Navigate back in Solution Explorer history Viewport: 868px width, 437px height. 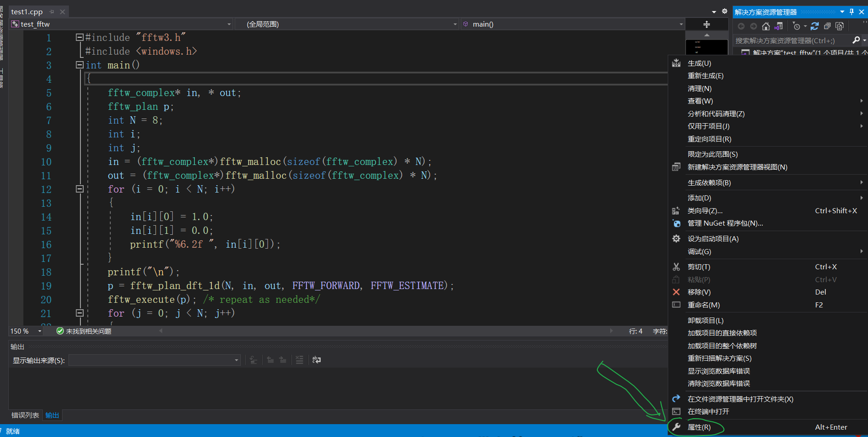click(x=741, y=26)
